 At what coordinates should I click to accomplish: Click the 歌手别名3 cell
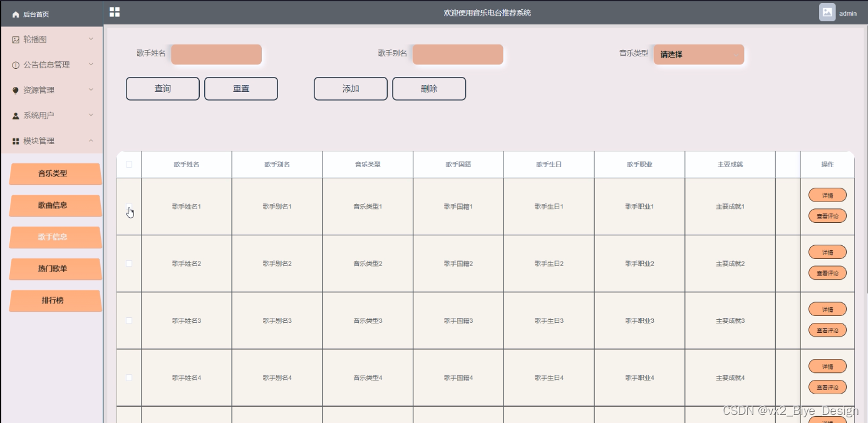click(x=277, y=320)
